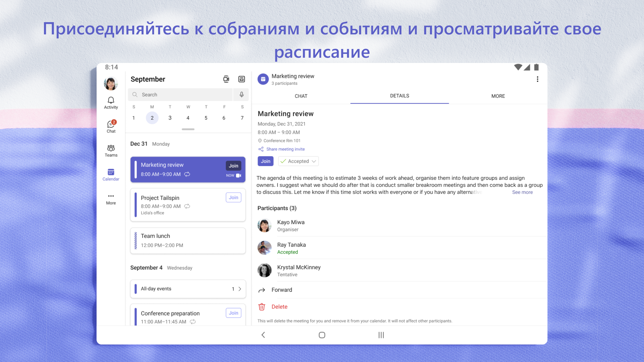The height and width of the screenshot is (362, 644).
Task: Tap the location pin for Conference Rm 101
Action: tap(260, 141)
